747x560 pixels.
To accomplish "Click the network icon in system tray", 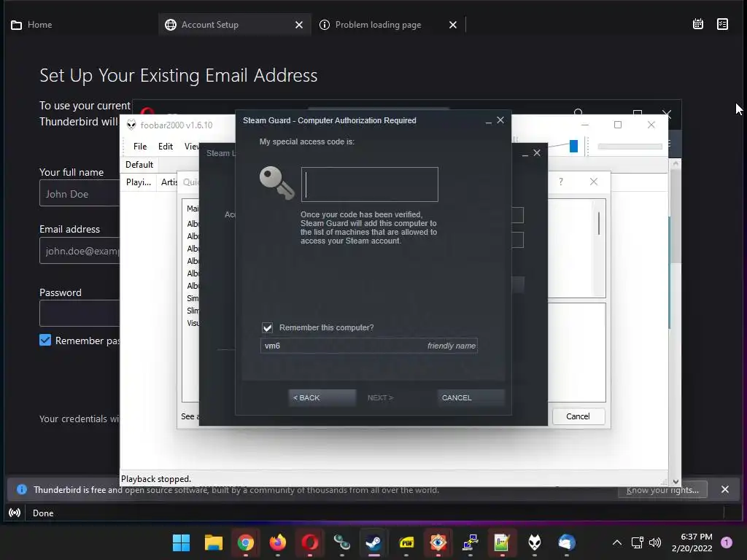I will coord(638,542).
